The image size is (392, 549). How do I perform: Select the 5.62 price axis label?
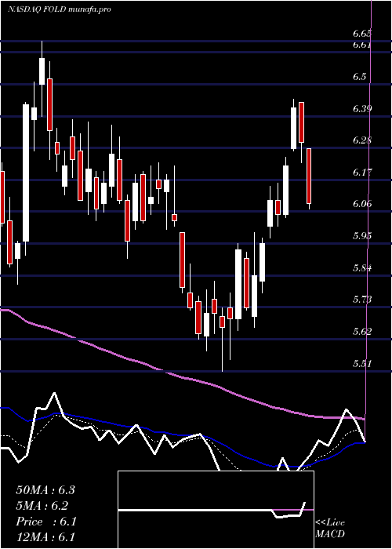pyautogui.click(x=362, y=331)
